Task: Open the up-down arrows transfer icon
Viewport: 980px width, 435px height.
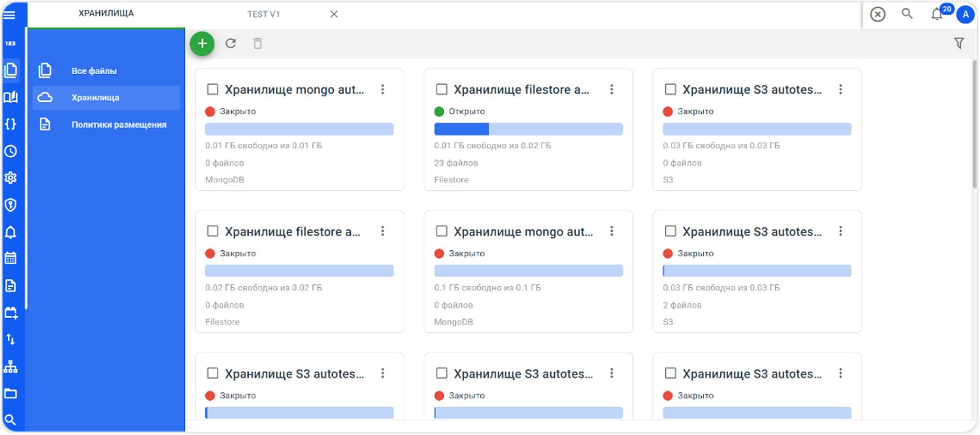Action: click(x=10, y=340)
